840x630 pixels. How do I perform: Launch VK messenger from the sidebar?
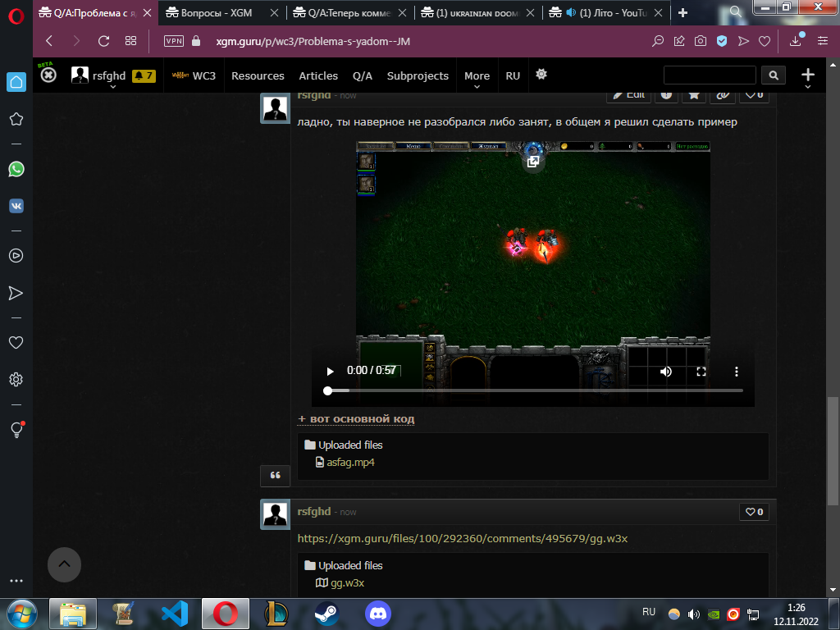(x=16, y=206)
